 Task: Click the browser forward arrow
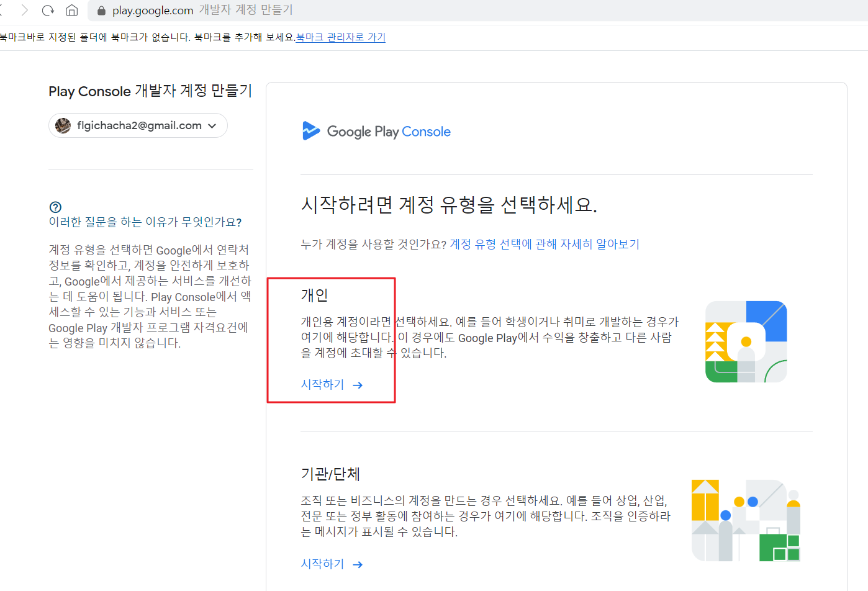(x=24, y=10)
